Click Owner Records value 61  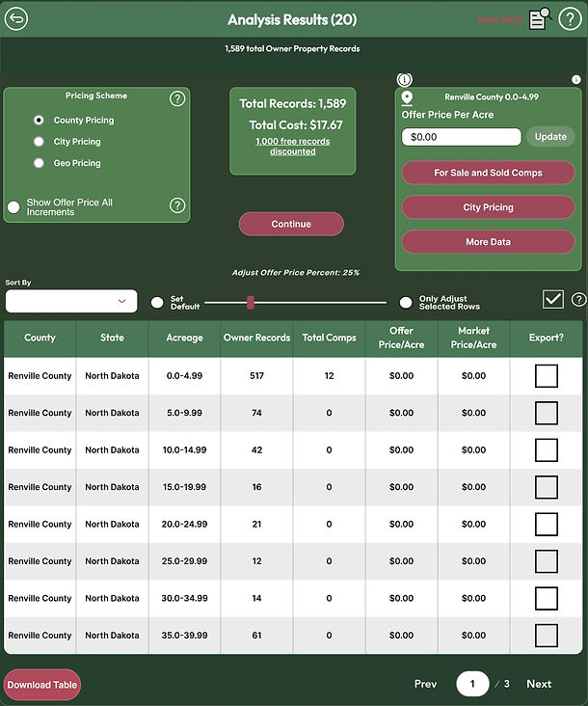[x=256, y=636]
